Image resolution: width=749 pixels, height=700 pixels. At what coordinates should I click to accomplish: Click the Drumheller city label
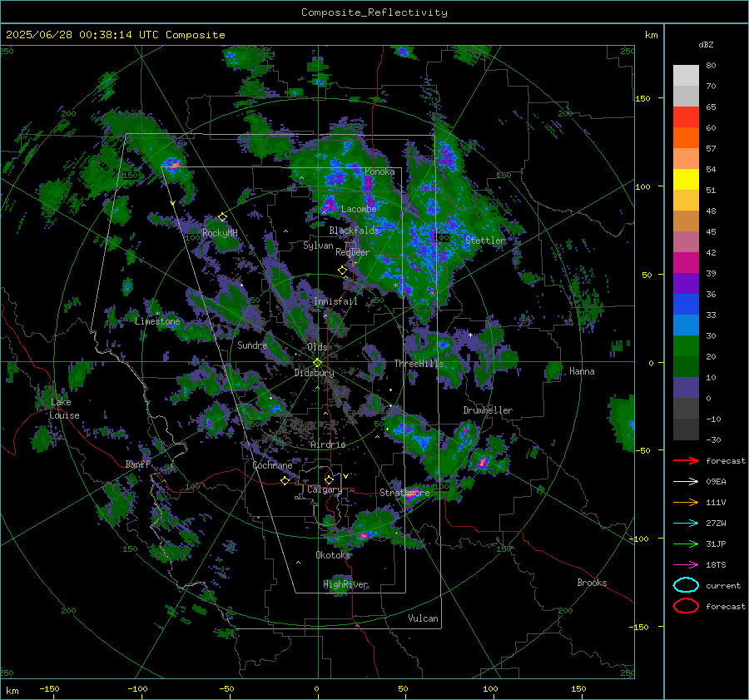(x=488, y=410)
